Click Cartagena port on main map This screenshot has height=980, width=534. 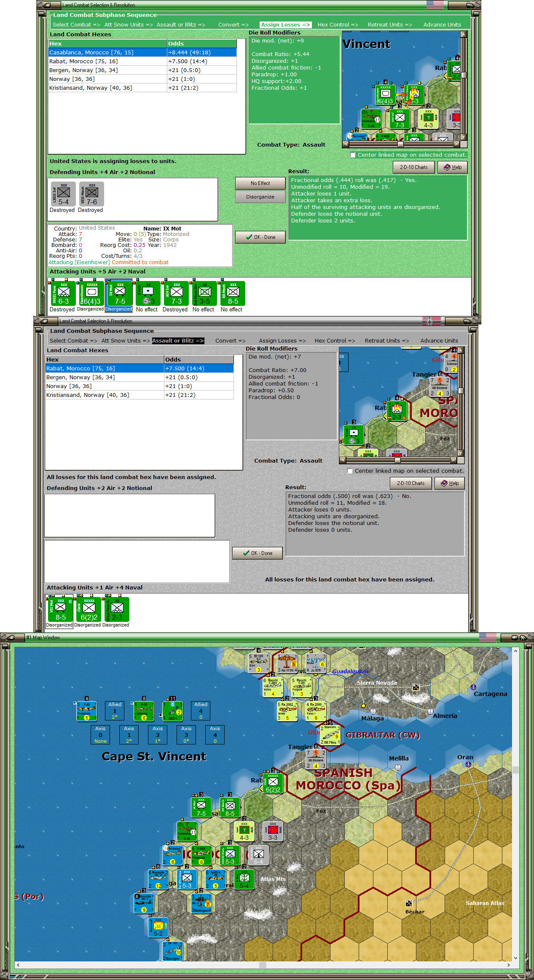[x=473, y=687]
